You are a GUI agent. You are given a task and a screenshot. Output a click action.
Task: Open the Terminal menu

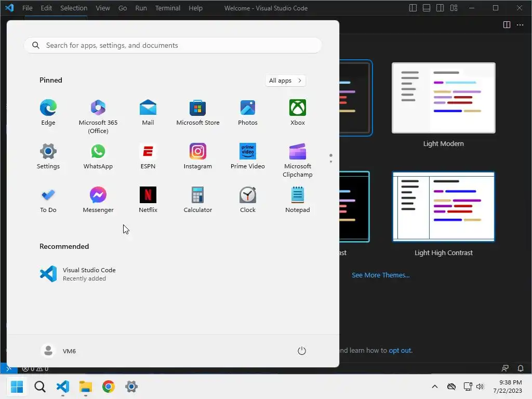coord(168,8)
